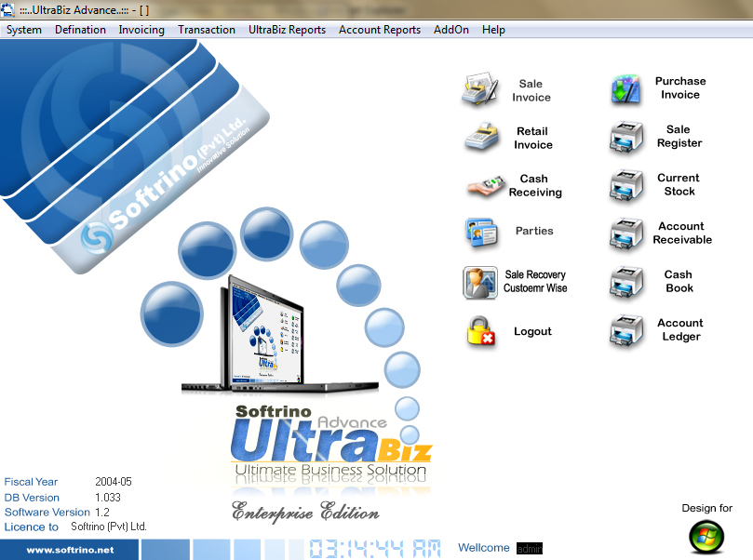Click the Account Receivable label
This screenshot has width=753, height=560.
(x=682, y=233)
